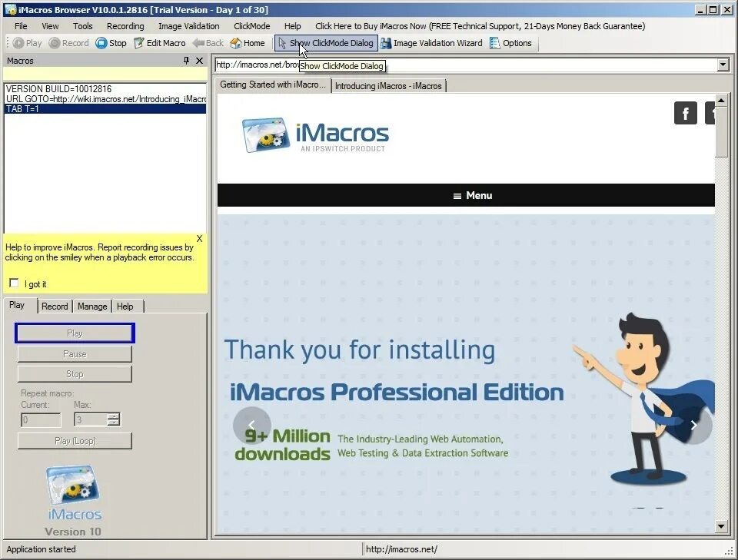Expand the address bar URL dropdown

[723, 65]
